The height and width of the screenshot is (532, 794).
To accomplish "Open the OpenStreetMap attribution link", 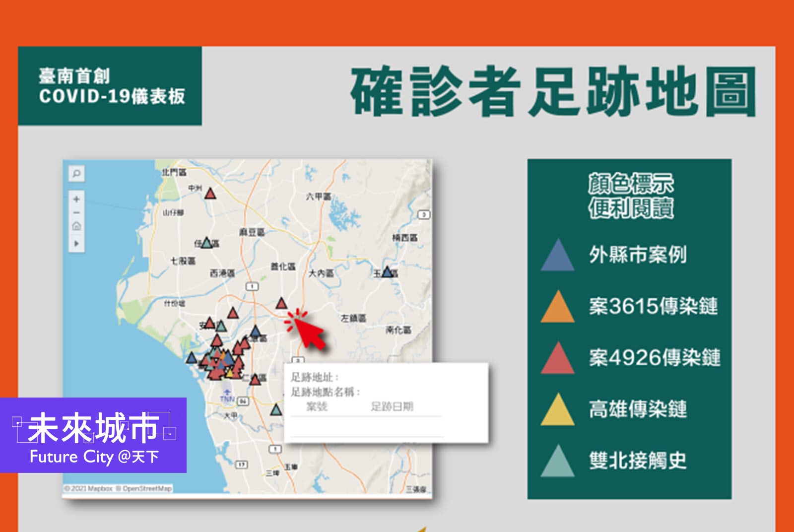I will [144, 488].
